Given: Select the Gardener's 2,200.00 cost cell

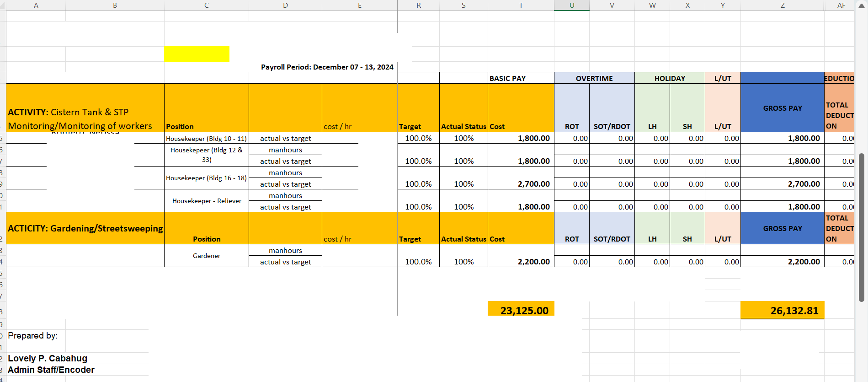Looking at the screenshot, I should (521, 262).
